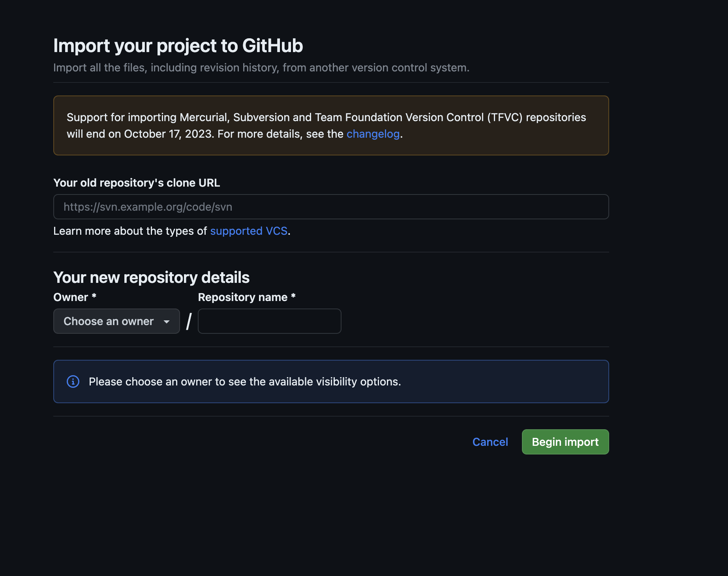
Task: Follow the supported VCS link
Action: (x=249, y=231)
